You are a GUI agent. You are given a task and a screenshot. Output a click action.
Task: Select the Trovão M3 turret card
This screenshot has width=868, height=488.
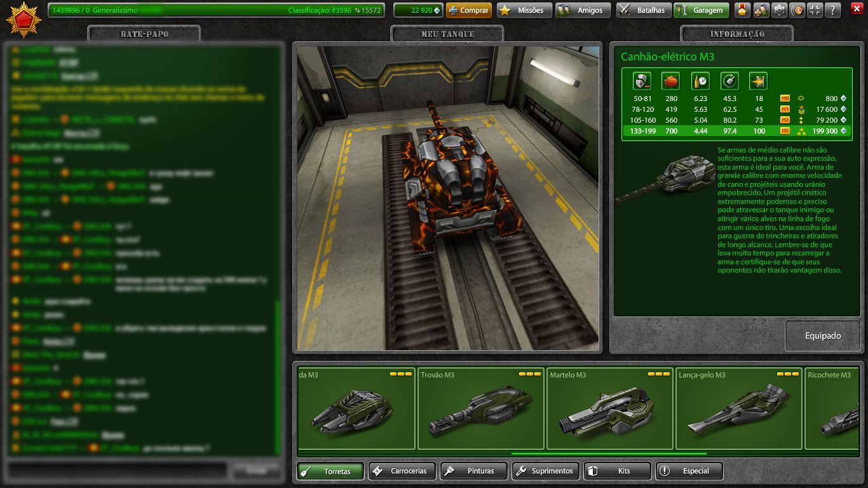(x=480, y=408)
